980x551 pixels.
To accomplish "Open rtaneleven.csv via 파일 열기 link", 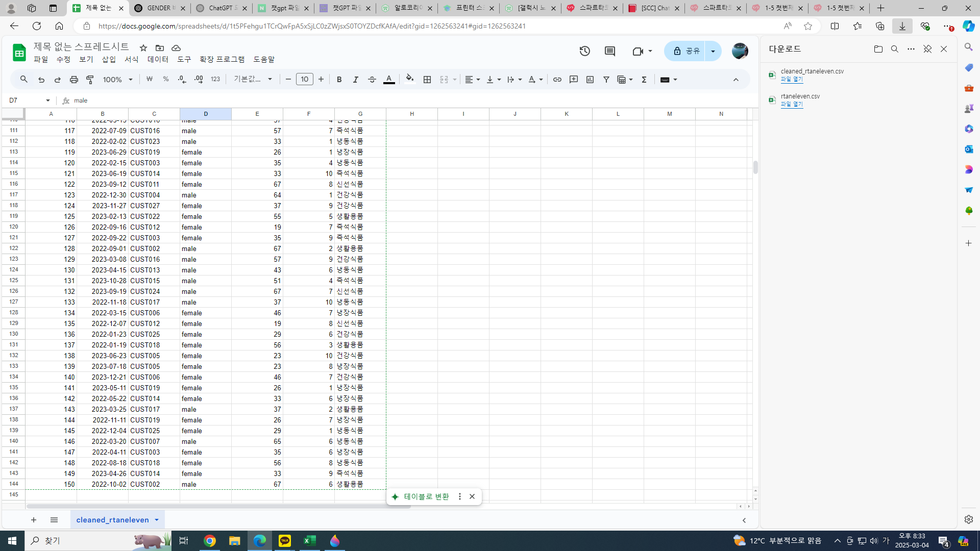I will [x=792, y=104].
